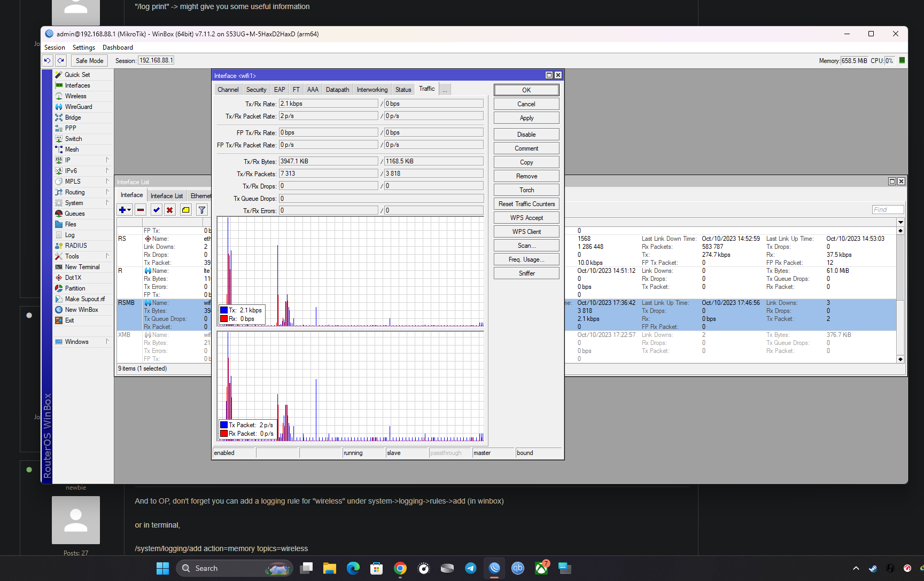Open the Interfaces sidebar item
924x581 pixels.
pos(77,85)
